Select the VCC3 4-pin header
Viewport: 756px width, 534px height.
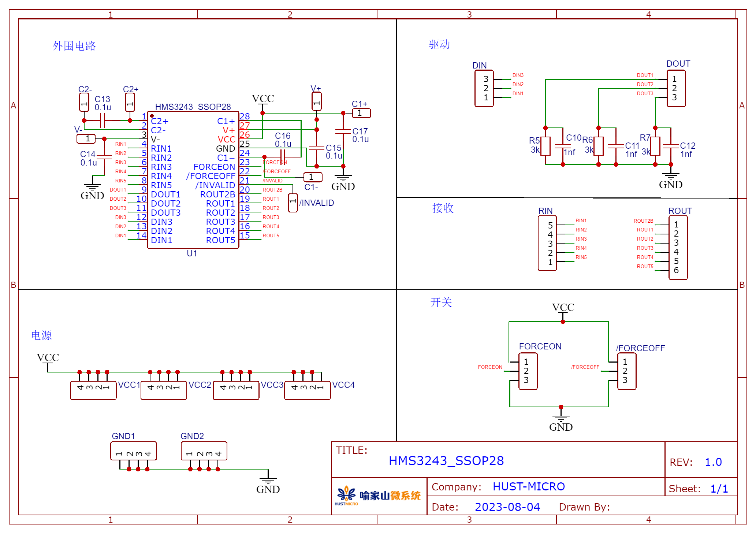pyautogui.click(x=236, y=390)
